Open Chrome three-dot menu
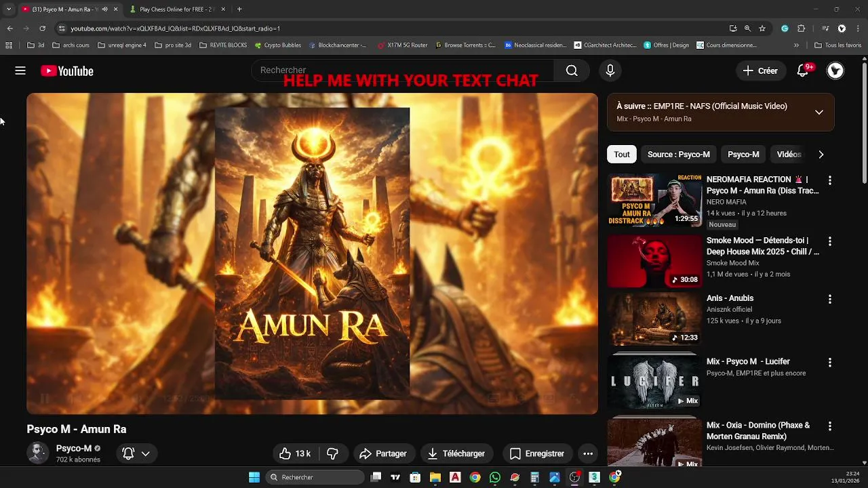Screen dimensions: 868x488 pyautogui.click(x=858, y=28)
